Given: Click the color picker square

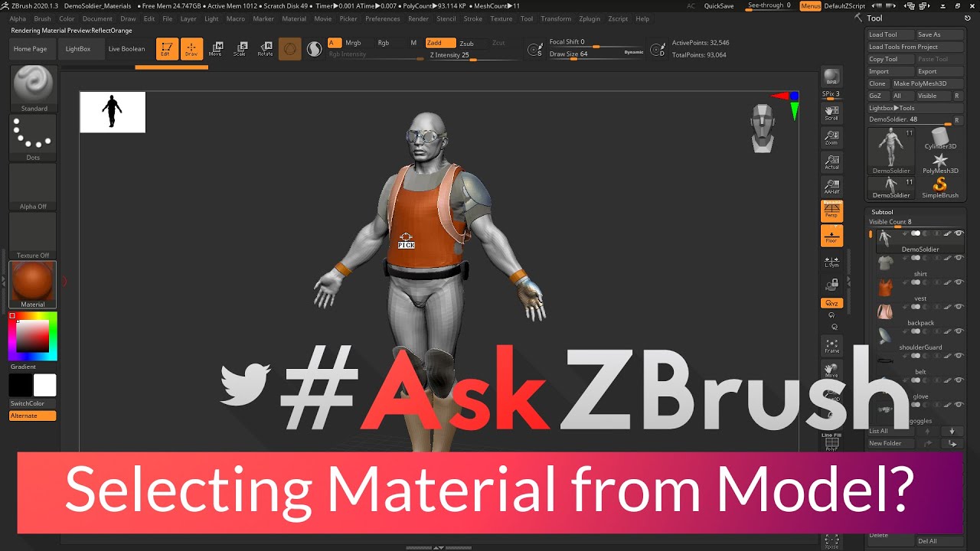Looking at the screenshot, I should pyautogui.click(x=33, y=337).
